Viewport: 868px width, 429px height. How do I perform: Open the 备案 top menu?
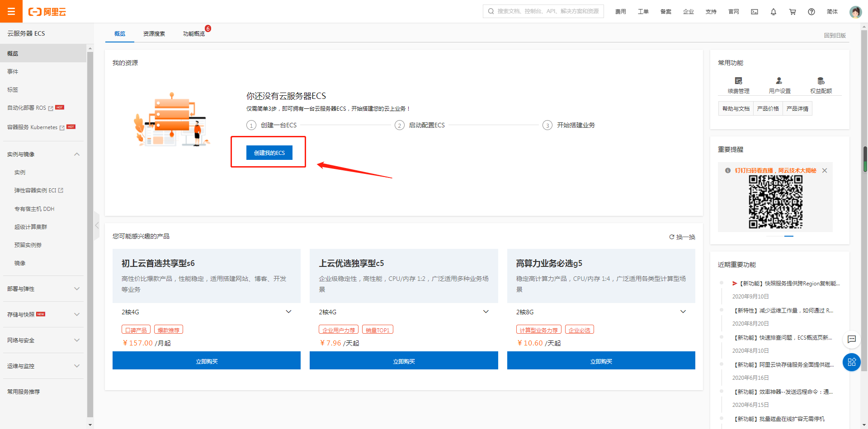(666, 12)
